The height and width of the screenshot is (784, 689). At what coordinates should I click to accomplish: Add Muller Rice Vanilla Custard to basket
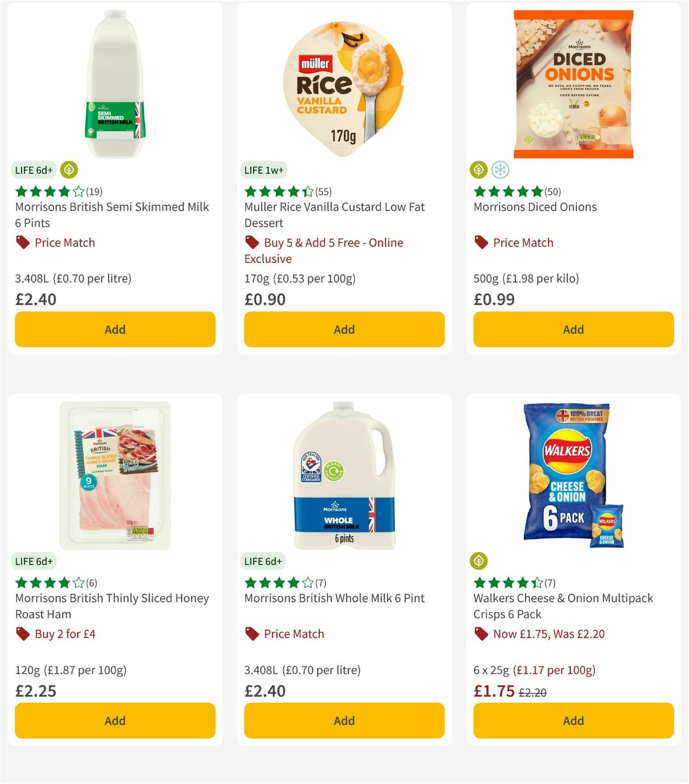pos(343,329)
